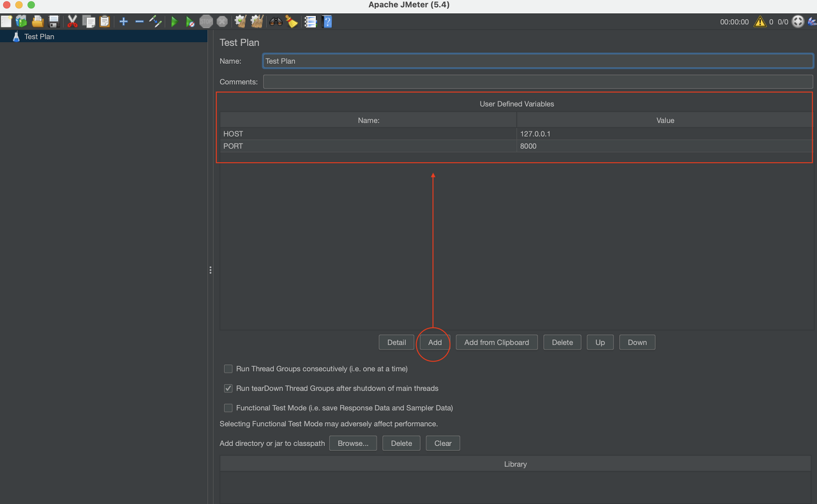
Task: Click the Clear icon with gear and broom
Action: point(241,22)
